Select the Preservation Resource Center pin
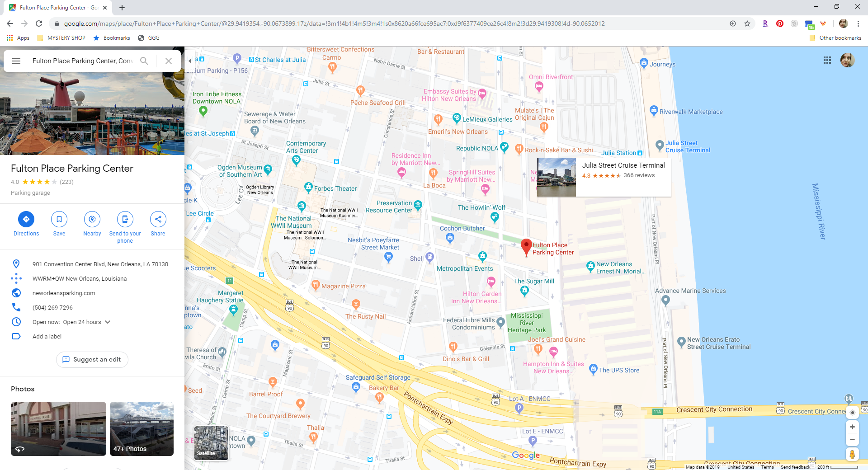The image size is (868, 470). 418,206
